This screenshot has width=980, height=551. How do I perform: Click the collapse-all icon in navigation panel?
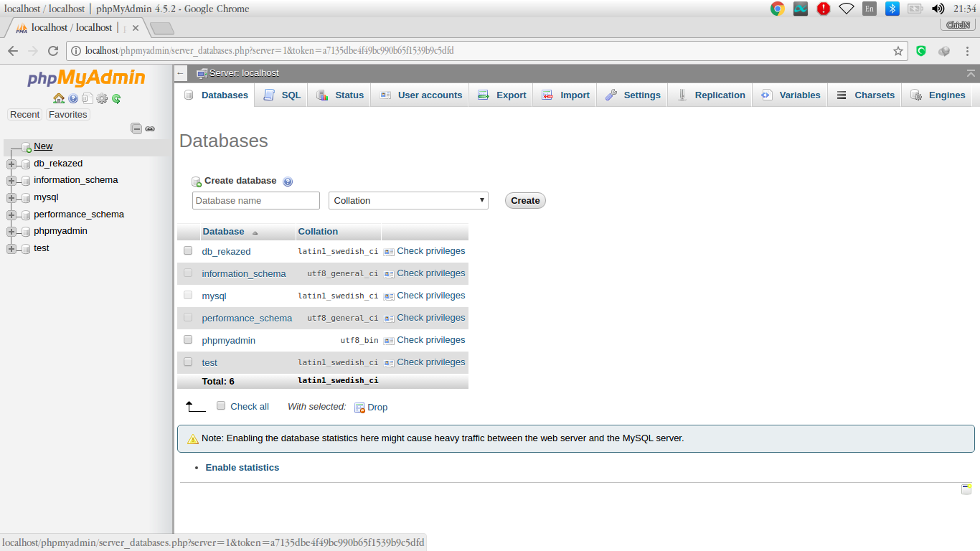(136, 128)
